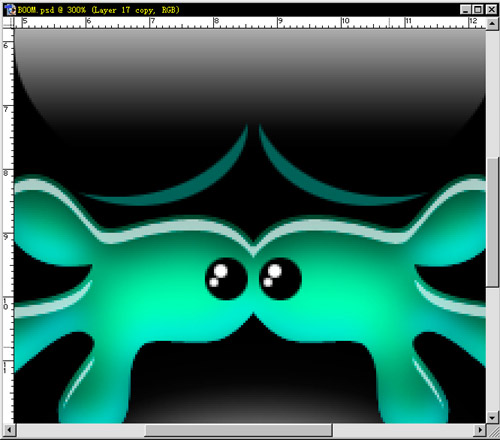Click the horizontal scrollbar right arrow
Image resolution: width=500 pixels, height=440 pixels.
[x=480, y=430]
